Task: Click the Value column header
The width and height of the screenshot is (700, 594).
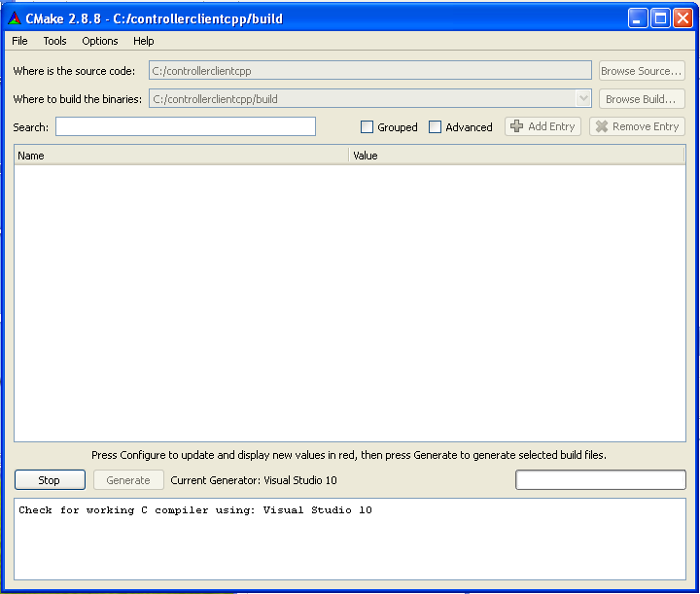Action: pos(516,156)
